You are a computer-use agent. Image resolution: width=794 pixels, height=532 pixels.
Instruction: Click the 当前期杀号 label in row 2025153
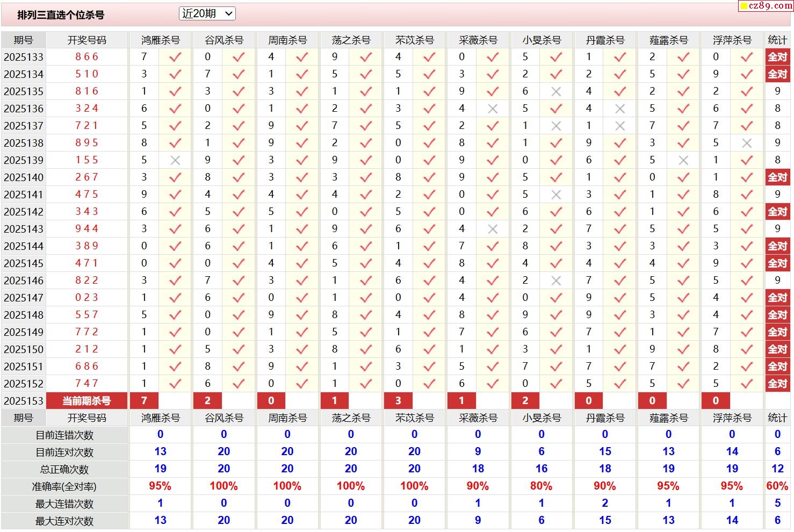pos(87,401)
